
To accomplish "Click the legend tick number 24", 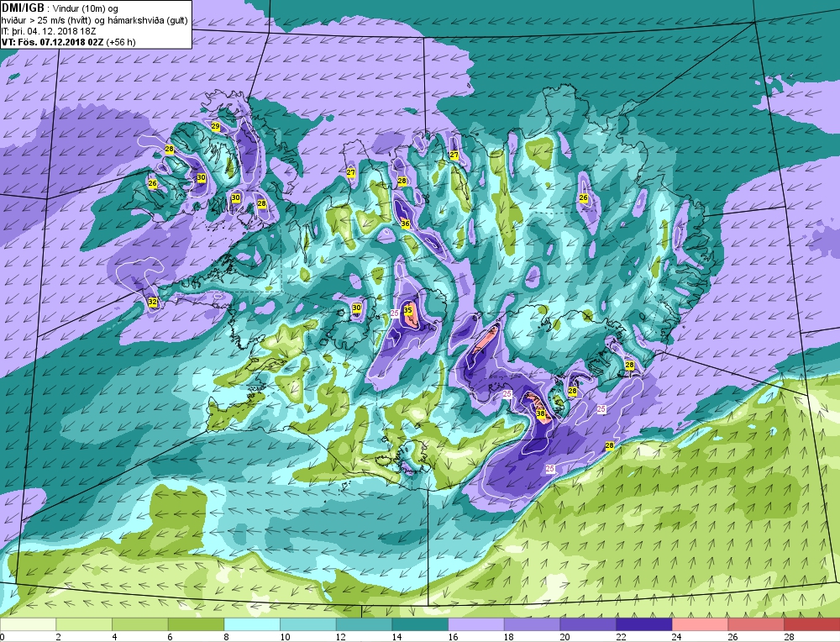I will click(x=677, y=637).
